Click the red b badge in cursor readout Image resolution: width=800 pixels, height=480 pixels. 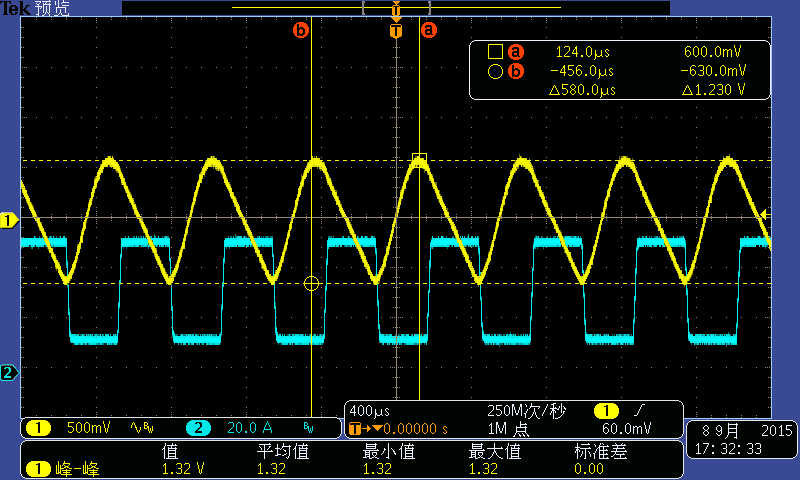coord(516,71)
